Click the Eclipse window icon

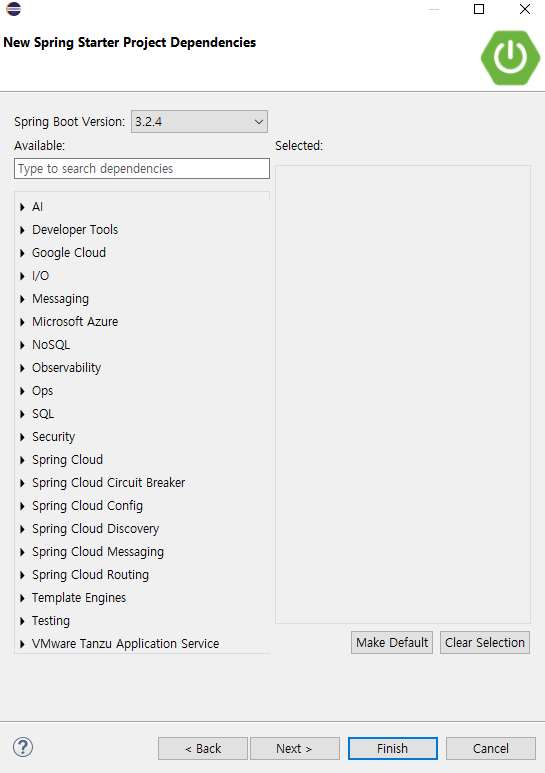pos(14,9)
